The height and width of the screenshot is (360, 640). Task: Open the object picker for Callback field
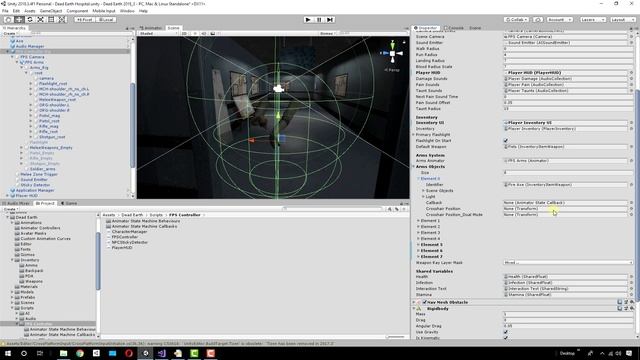click(x=631, y=202)
